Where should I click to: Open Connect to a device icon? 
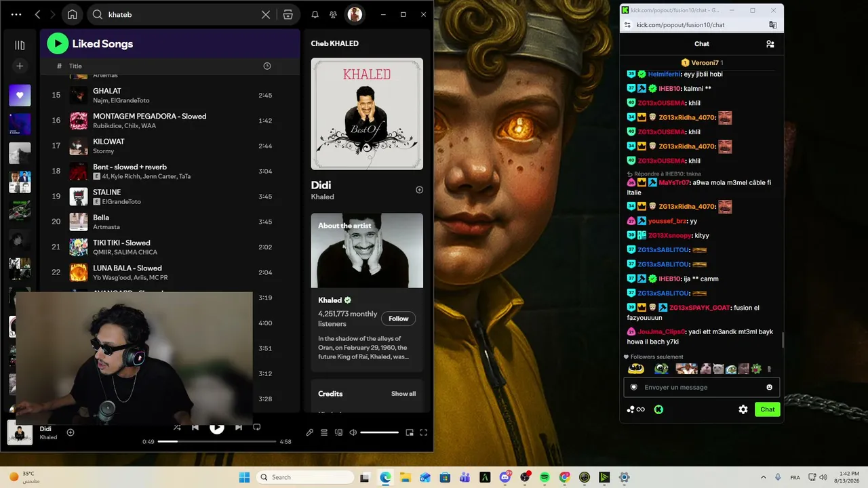click(x=339, y=432)
